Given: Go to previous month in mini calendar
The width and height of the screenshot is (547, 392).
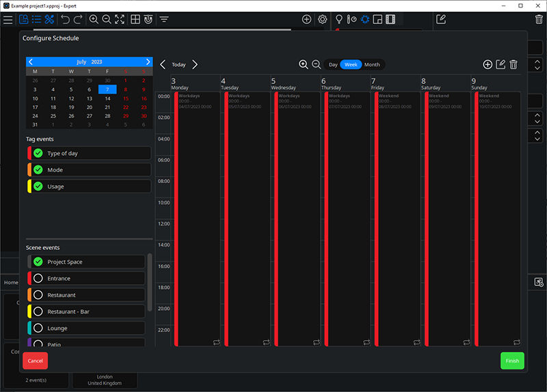Looking at the screenshot, I should pos(31,61).
